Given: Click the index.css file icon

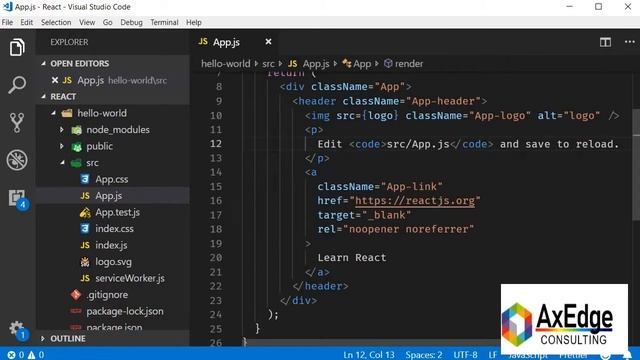Looking at the screenshot, I should coord(85,229).
